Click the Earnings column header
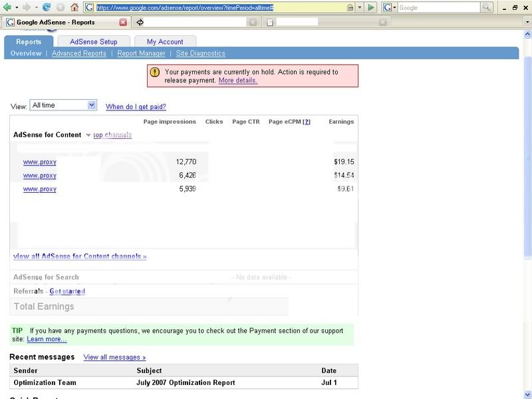 point(341,122)
